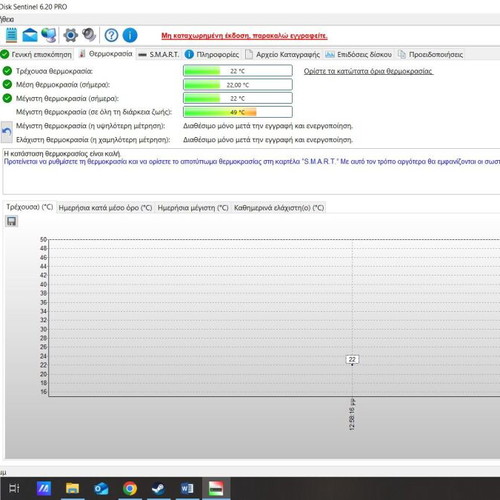Select Καθημερινά ελάχιστη(ο) (°C) tab
500x500 pixels.
point(279,208)
